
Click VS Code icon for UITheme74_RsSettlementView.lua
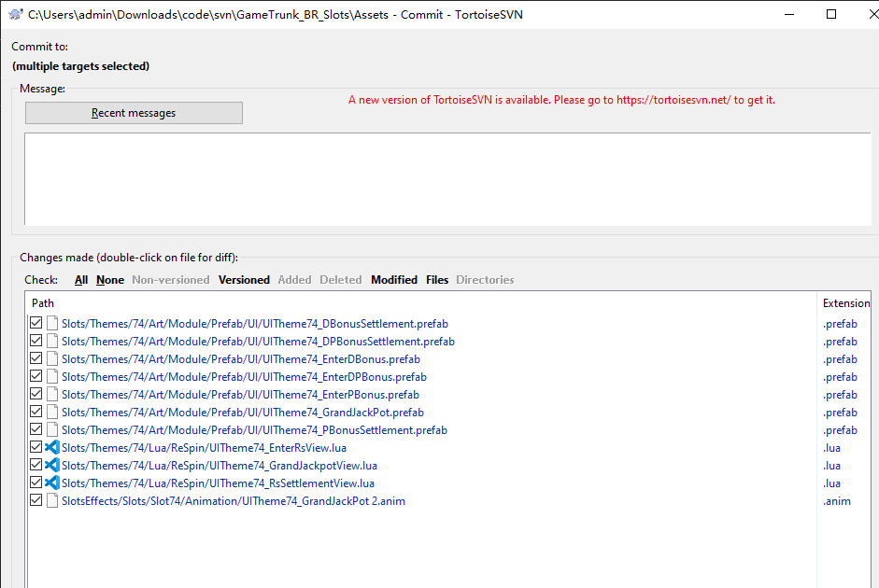click(52, 483)
